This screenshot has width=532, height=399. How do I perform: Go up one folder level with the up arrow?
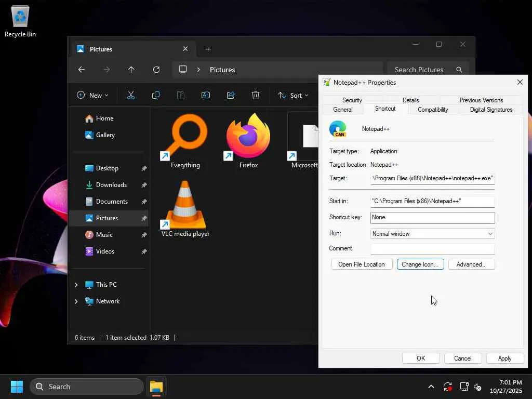131,70
